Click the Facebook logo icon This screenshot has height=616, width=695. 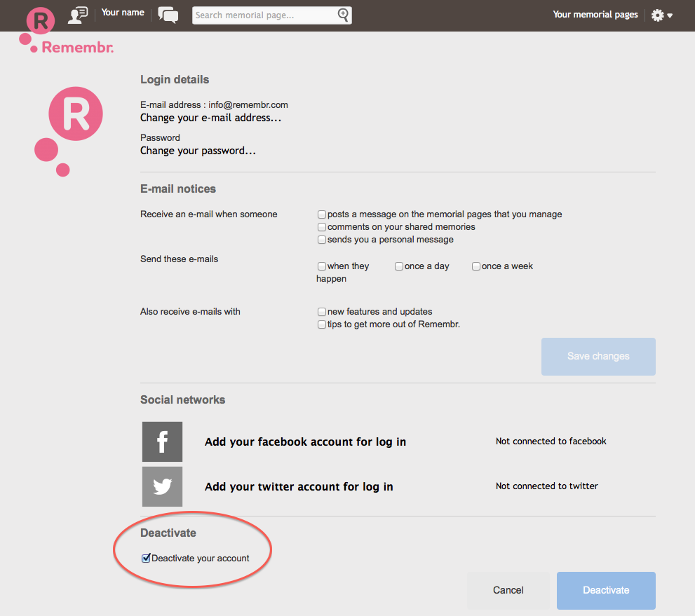162,442
